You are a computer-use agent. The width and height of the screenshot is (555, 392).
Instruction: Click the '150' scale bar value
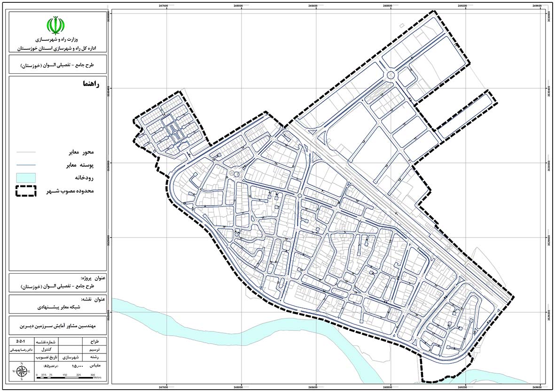pyautogui.click(x=65, y=375)
